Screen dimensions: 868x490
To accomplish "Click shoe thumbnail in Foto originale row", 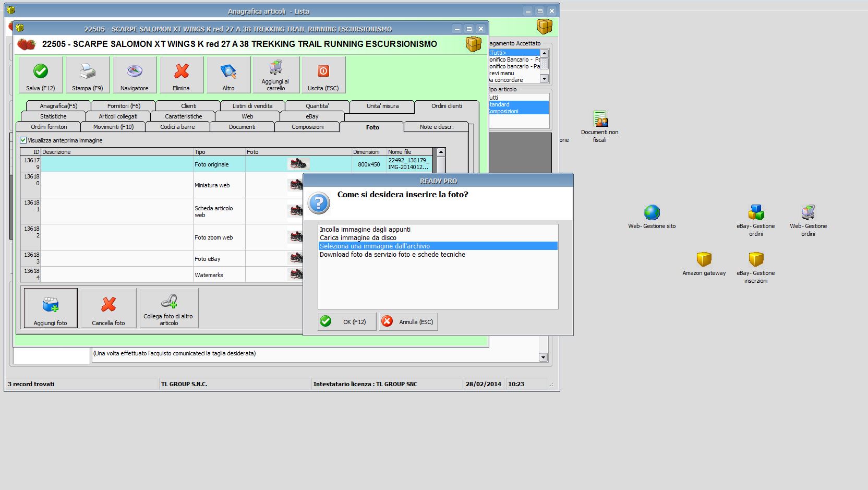I will point(298,164).
